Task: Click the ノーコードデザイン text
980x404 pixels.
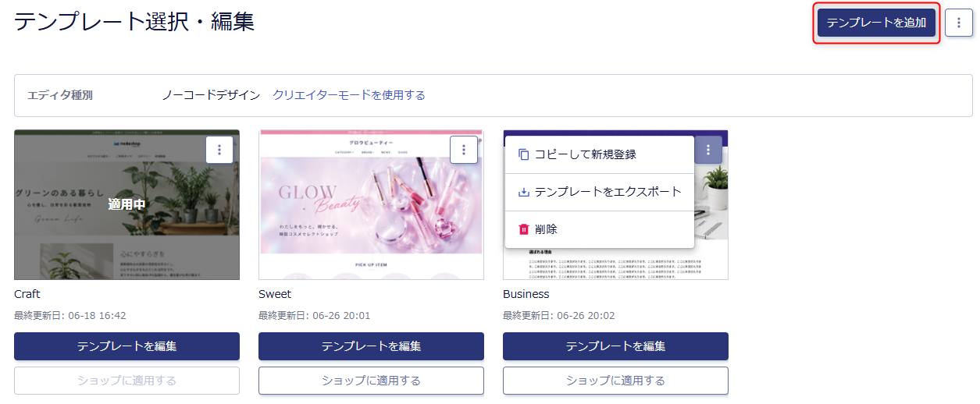Action: (x=211, y=95)
